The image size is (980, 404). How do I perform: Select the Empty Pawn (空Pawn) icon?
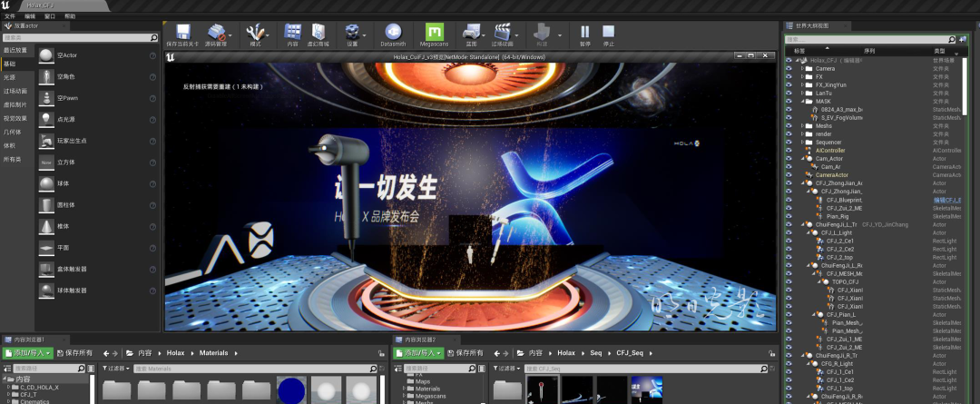[46, 98]
